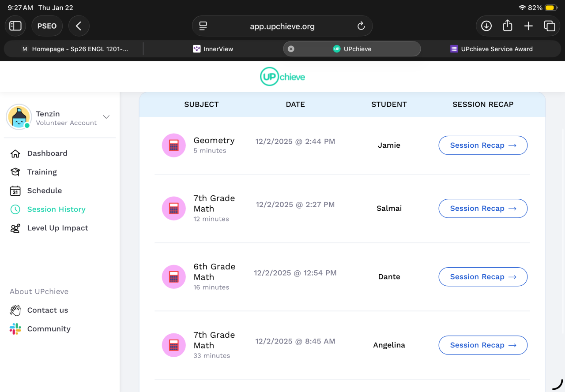Click the 6th Grade Math subject text
The height and width of the screenshot is (392, 565).
tap(215, 272)
